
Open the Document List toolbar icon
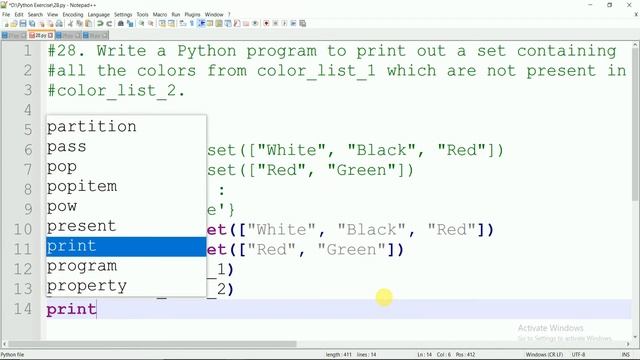(x=228, y=24)
